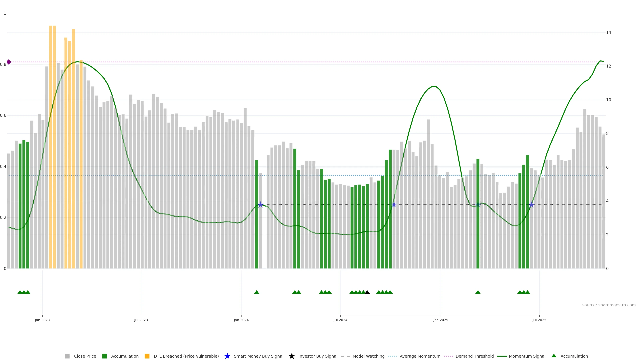
Task: Click the purple diamond Demand Threshold marker
Action: click(x=9, y=62)
